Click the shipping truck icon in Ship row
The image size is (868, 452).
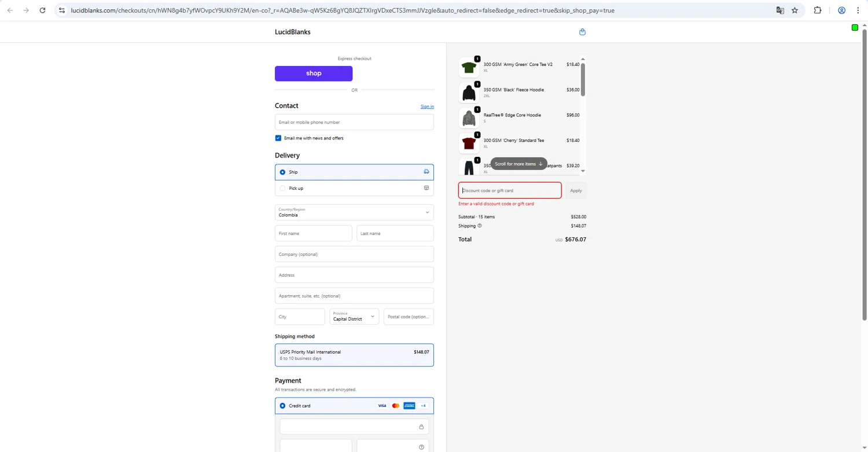click(x=426, y=172)
